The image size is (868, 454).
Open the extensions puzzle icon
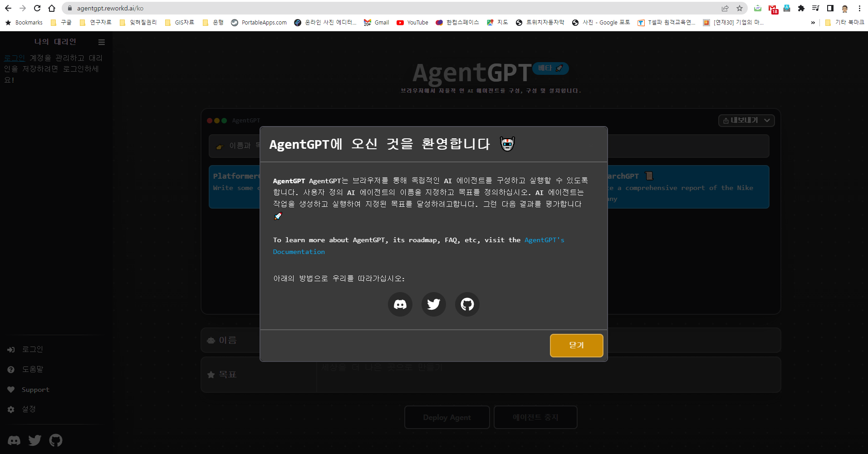point(801,8)
